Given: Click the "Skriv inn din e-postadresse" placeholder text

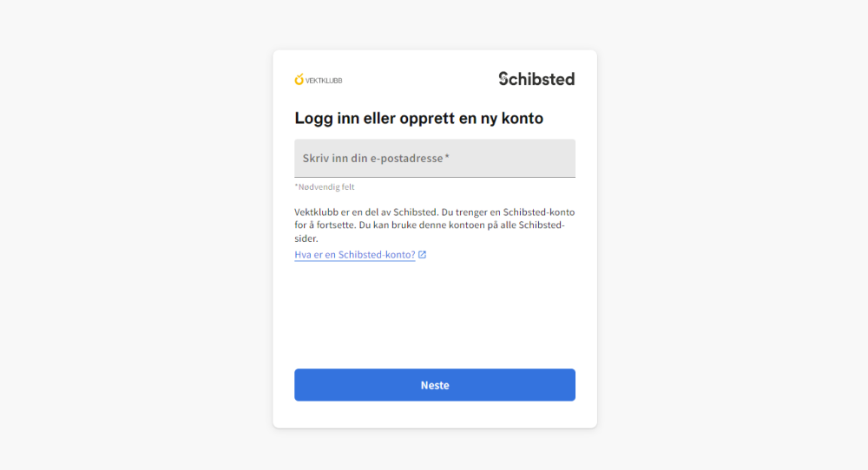Looking at the screenshot, I should pyautogui.click(x=372, y=158).
